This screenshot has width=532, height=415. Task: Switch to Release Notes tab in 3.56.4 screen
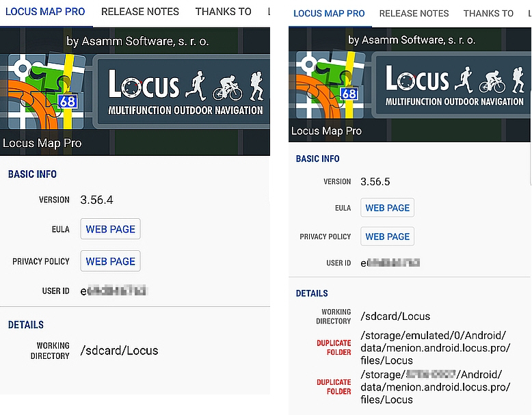[x=140, y=12]
